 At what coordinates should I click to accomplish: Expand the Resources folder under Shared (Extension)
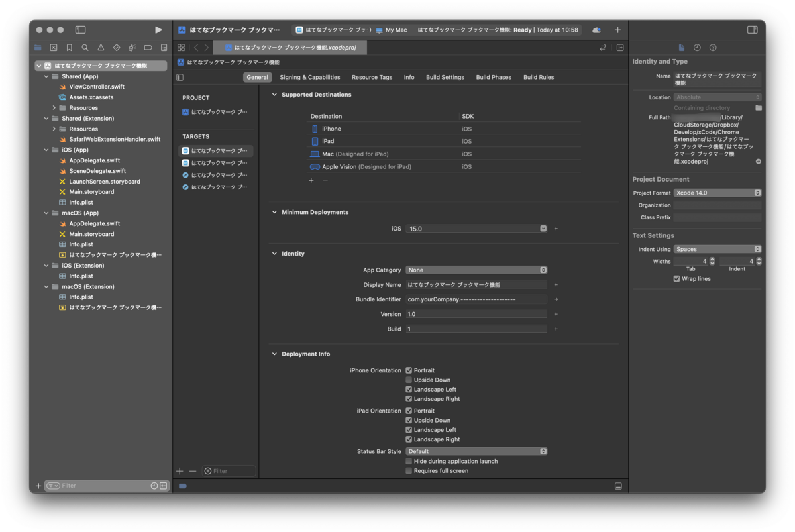[x=54, y=129]
